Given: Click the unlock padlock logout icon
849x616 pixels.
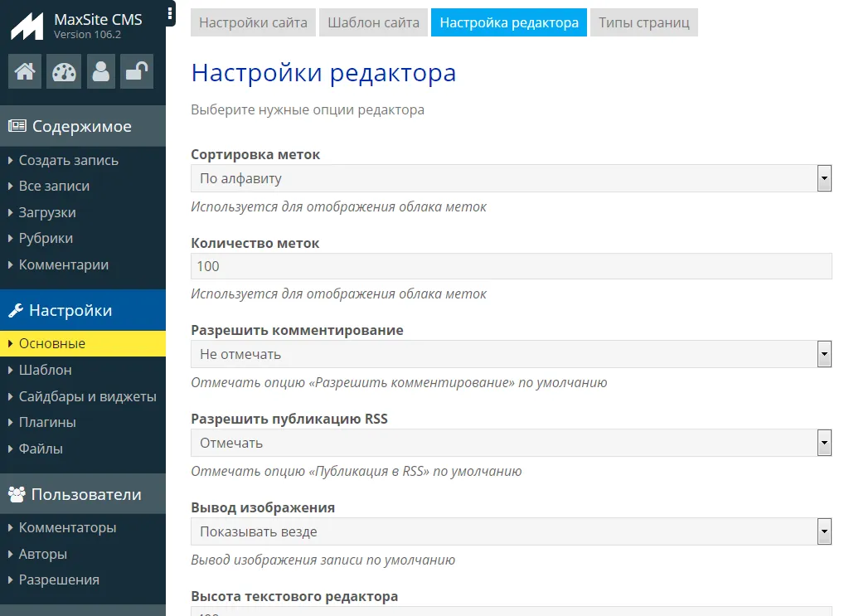Looking at the screenshot, I should tap(136, 72).
